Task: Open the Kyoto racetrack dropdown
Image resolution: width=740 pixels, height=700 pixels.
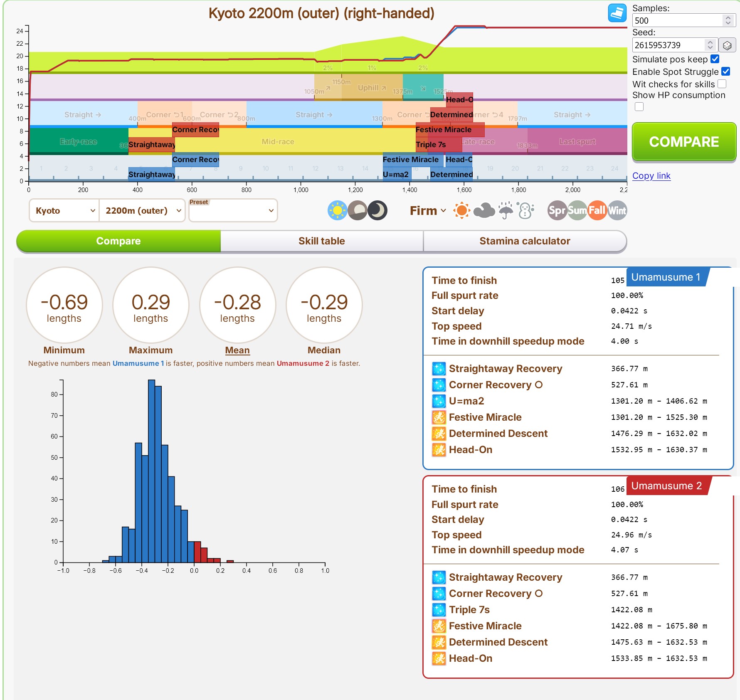Action: pos(64,210)
